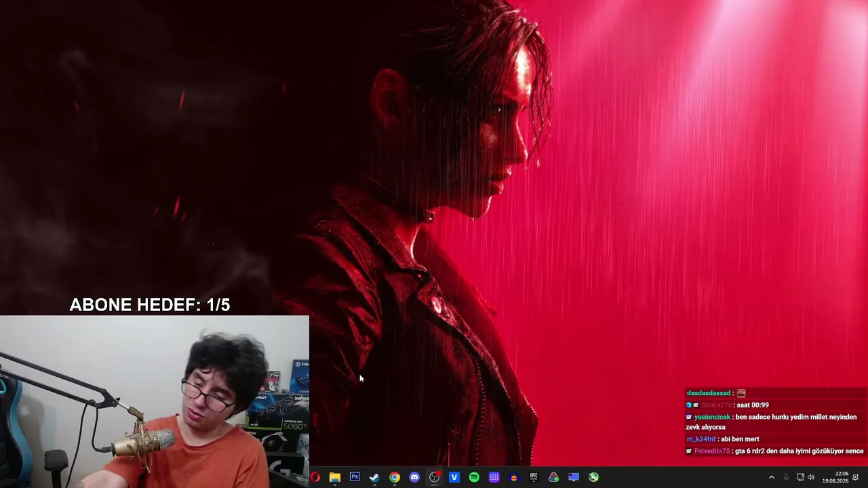The width and height of the screenshot is (868, 488).
Task: Click chat username 'Fnixedits75'
Action: click(712, 451)
